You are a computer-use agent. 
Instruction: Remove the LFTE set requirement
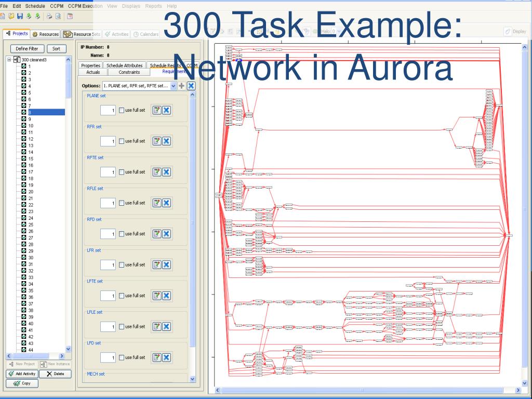(166, 296)
